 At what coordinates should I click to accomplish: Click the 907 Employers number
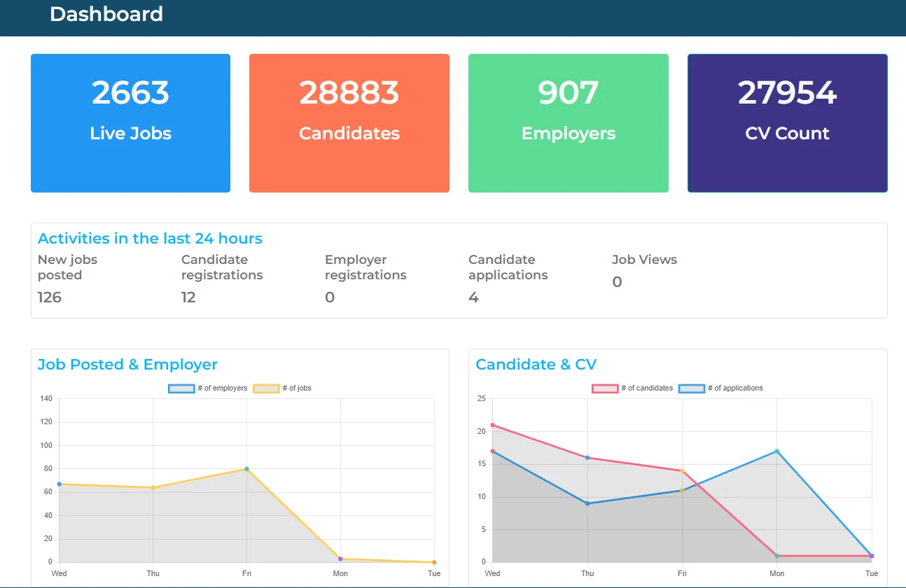coord(569,93)
